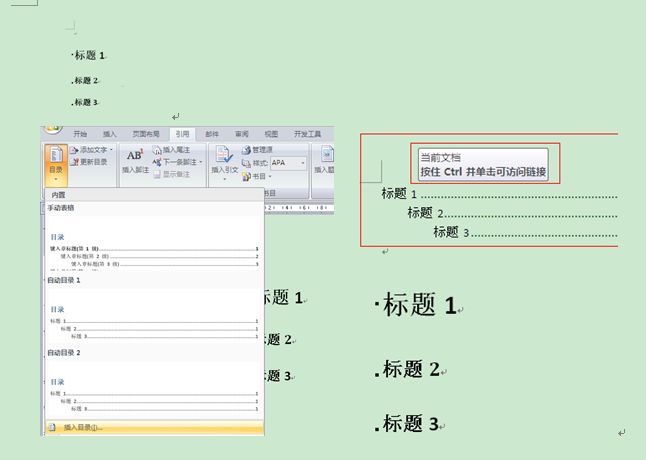Click the horizontal ruler beside the menu
Screen dimensions: 646x460
point(299,208)
